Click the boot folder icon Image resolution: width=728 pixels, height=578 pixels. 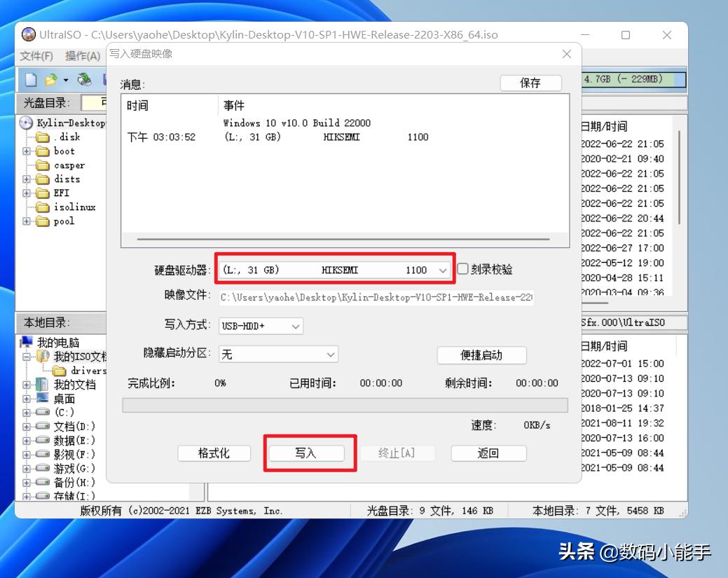tap(42, 151)
